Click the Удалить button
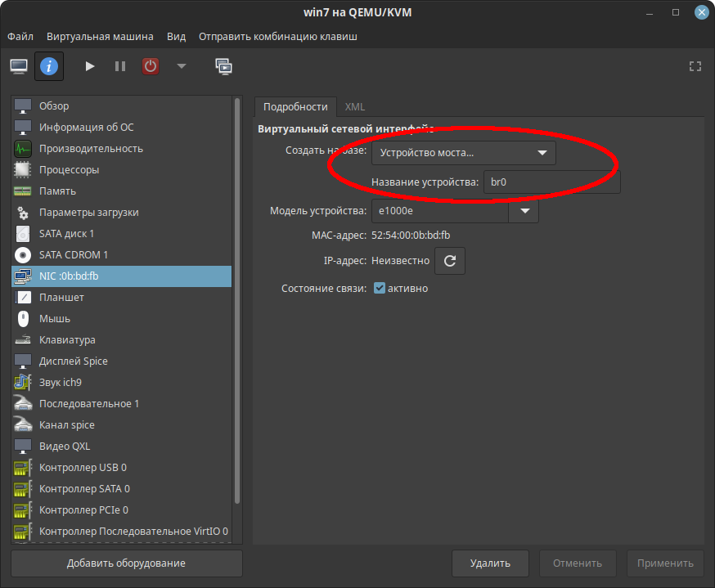The width and height of the screenshot is (715, 588). 490,563
